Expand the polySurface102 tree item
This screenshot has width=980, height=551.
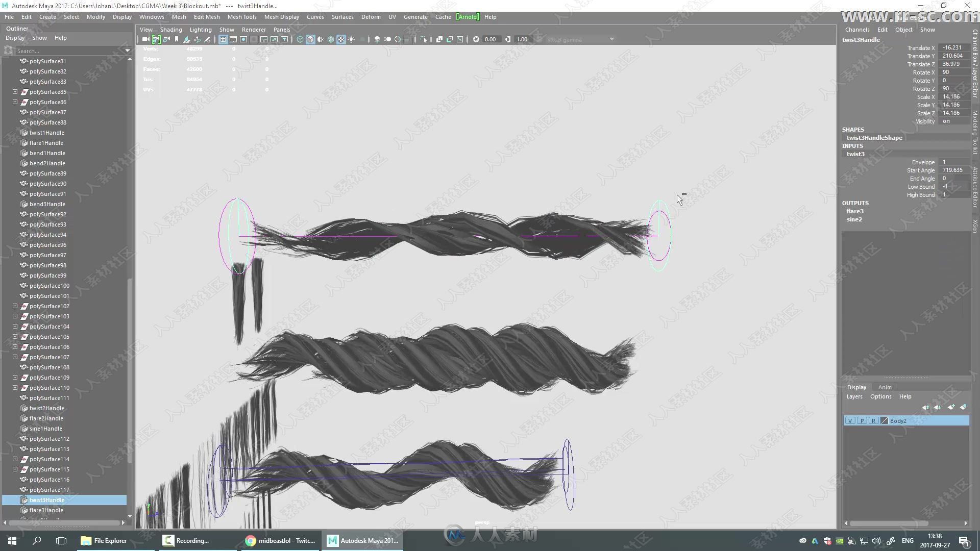pos(15,306)
